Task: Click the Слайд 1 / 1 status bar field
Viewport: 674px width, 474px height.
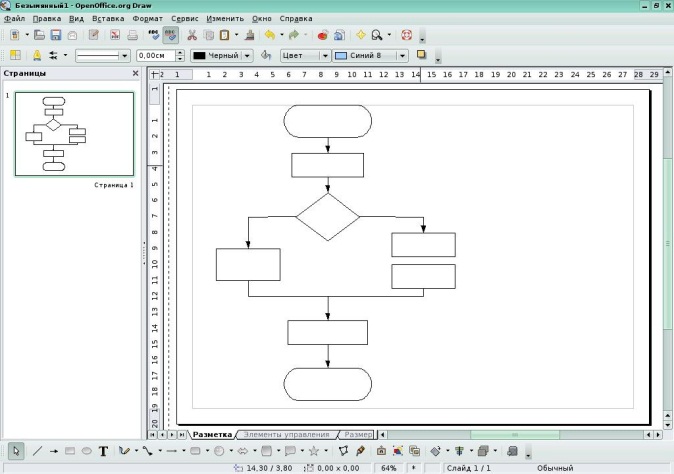Action: pos(469,468)
